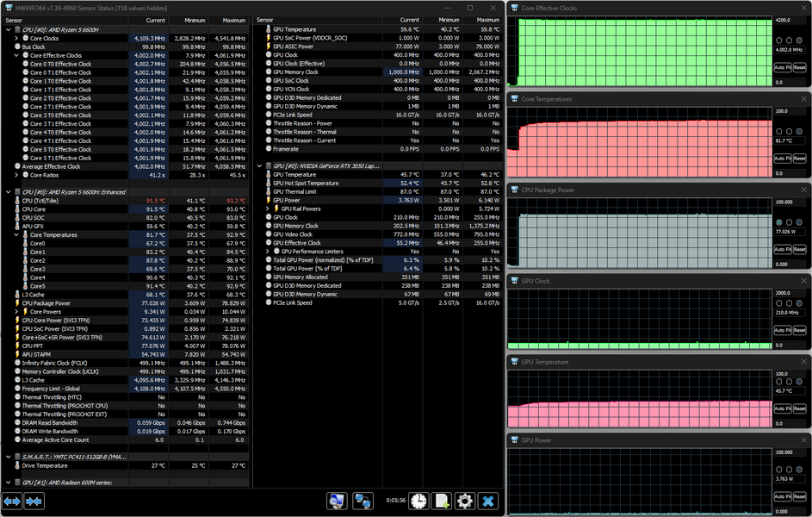Toggle middle checkbox in GPU Temperature graph
Image resolution: width=812 pixels, height=517 pixels.
coord(790,381)
